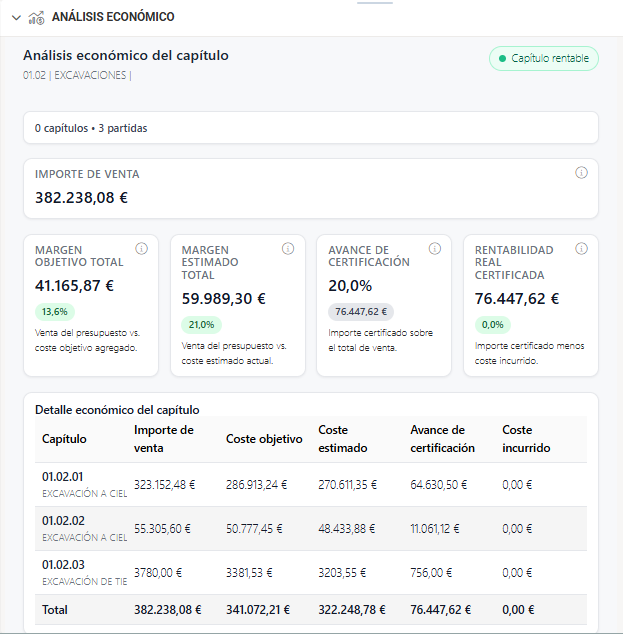Click the 0,0% rentabilidad badge

tap(492, 324)
